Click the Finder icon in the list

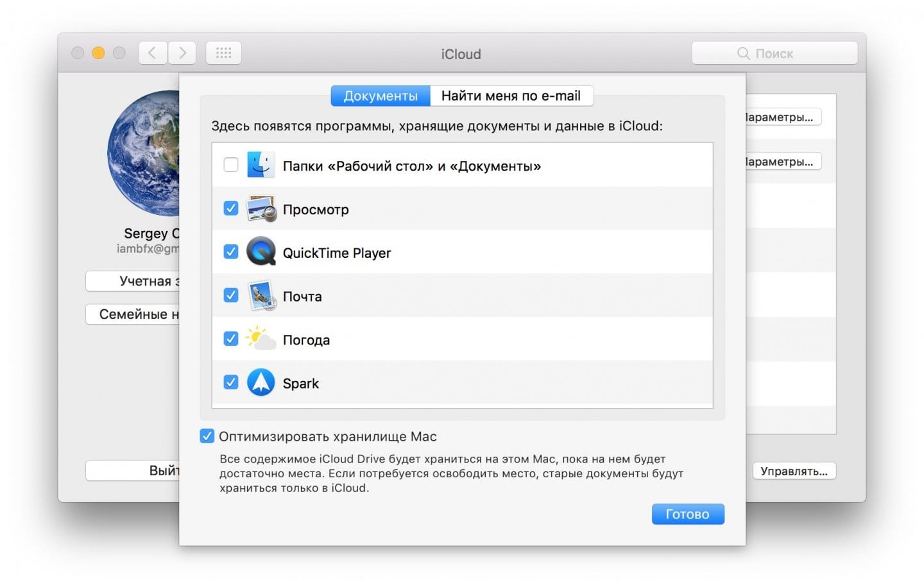[x=261, y=165]
